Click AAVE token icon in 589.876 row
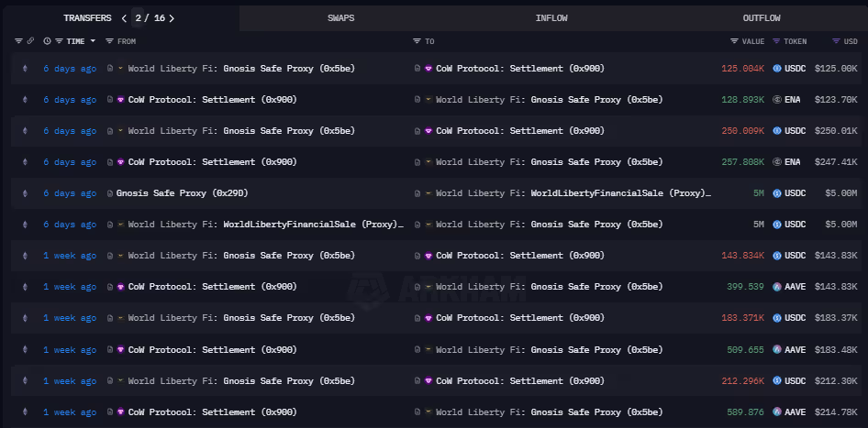The image size is (868, 428). (777, 412)
